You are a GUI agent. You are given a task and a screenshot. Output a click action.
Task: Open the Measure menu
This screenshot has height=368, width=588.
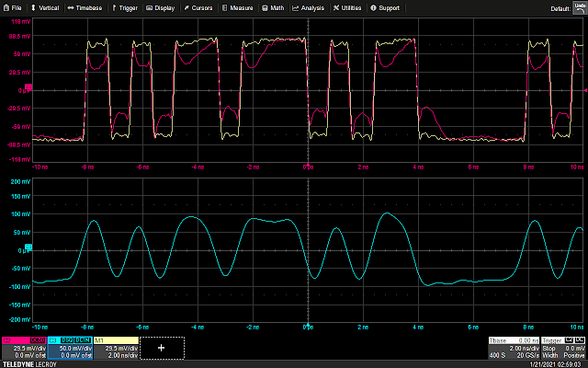click(241, 7)
